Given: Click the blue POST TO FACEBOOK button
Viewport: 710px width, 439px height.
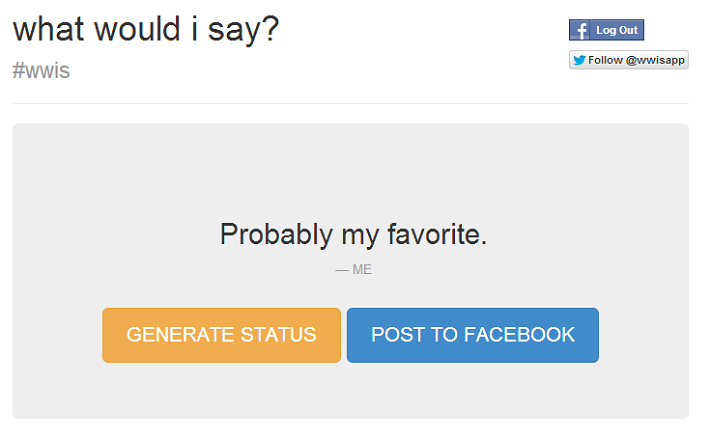Looking at the screenshot, I should point(473,335).
